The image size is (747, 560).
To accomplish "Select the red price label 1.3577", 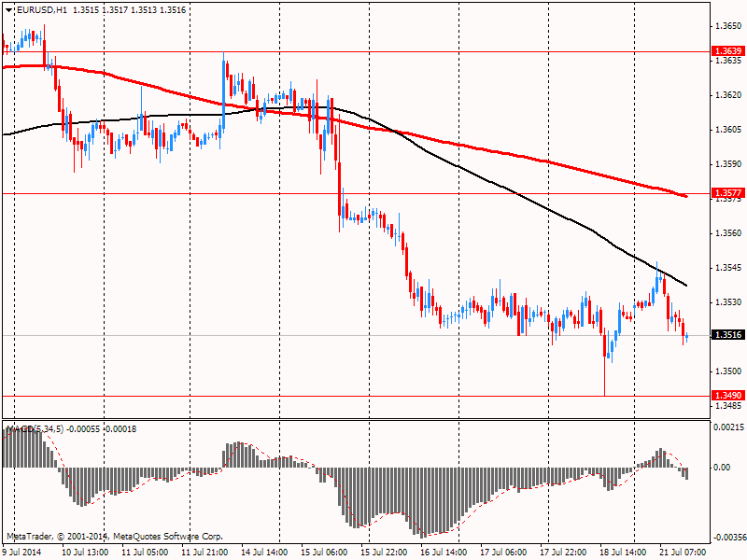I will 728,193.
